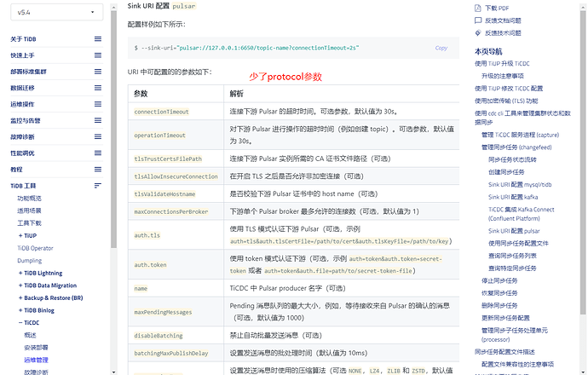Image resolution: width=588 pixels, height=375 pixels.
Task: Expand the 数据迁移 section icon
Action: pyautogui.click(x=98, y=88)
